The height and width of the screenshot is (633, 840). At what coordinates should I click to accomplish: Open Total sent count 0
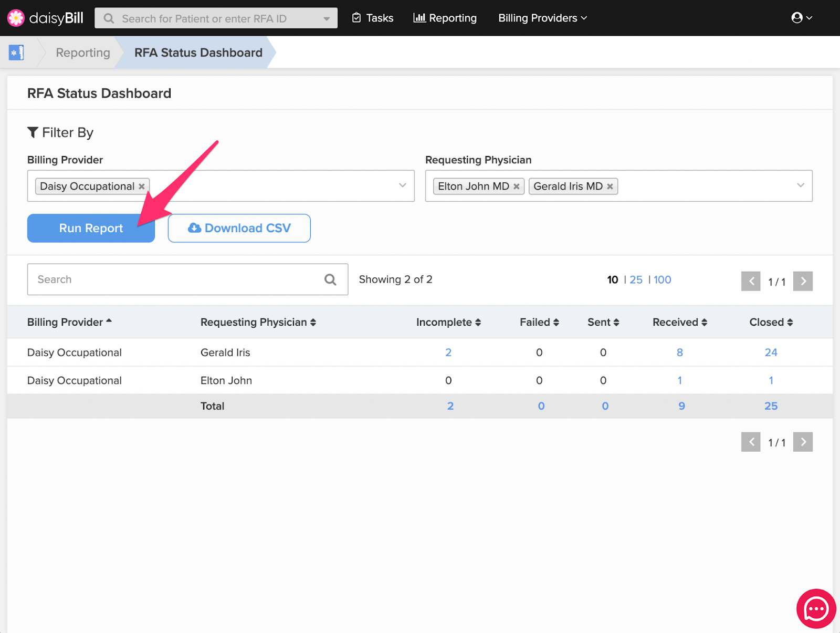[x=605, y=406]
